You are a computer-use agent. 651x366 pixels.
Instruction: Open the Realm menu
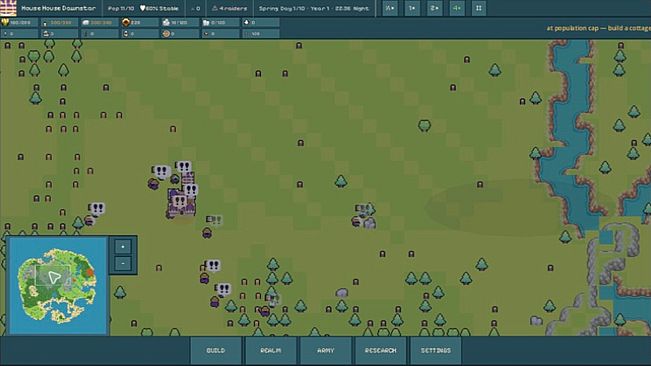click(271, 350)
